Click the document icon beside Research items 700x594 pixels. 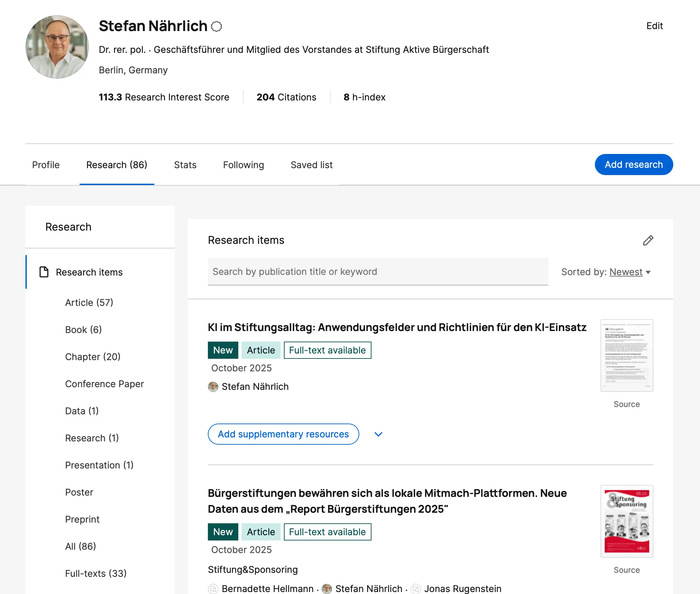point(44,272)
